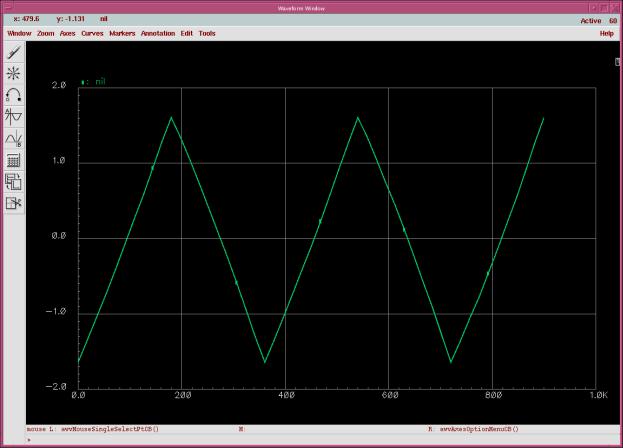Select the green 'nil' curve legend label
Image resolution: width=623 pixels, height=448 pixels.
coord(101,81)
